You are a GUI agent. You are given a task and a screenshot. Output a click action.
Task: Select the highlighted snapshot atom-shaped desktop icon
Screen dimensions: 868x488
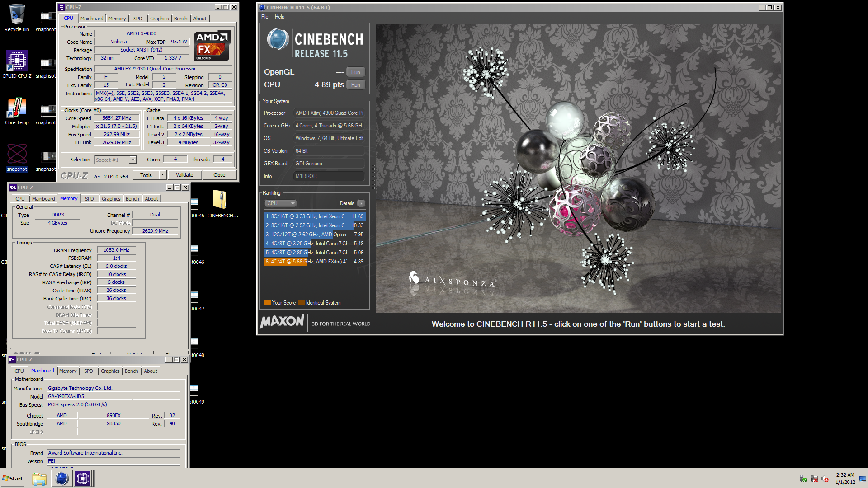coord(17,157)
